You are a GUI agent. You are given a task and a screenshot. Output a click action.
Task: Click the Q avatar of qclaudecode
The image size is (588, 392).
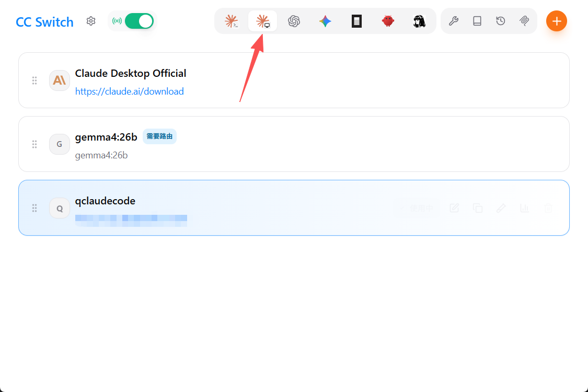pyautogui.click(x=59, y=208)
